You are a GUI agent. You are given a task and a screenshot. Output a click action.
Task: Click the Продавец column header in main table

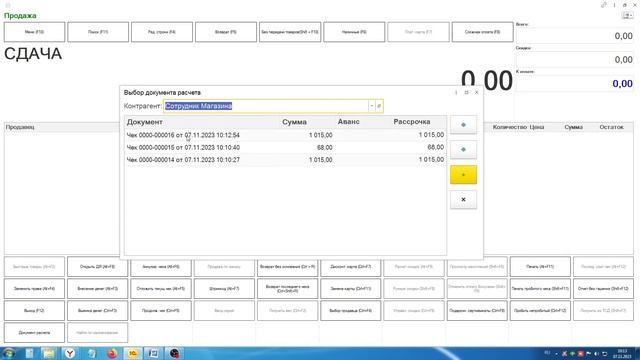tap(20, 127)
